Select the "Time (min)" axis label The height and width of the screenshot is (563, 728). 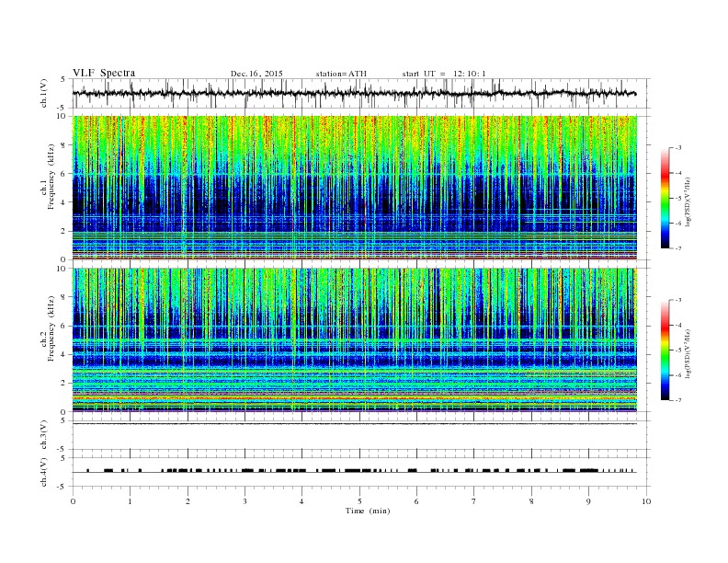[368, 511]
